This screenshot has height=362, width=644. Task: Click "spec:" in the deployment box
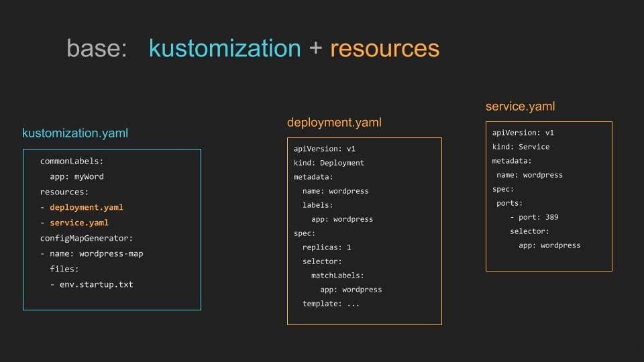click(x=305, y=233)
